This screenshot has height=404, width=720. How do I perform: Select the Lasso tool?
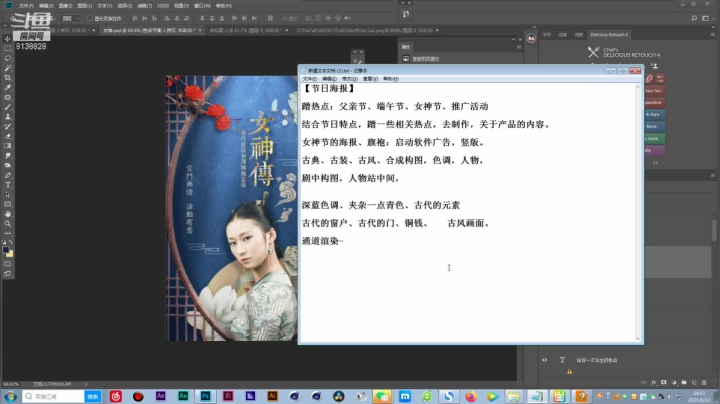(7, 58)
